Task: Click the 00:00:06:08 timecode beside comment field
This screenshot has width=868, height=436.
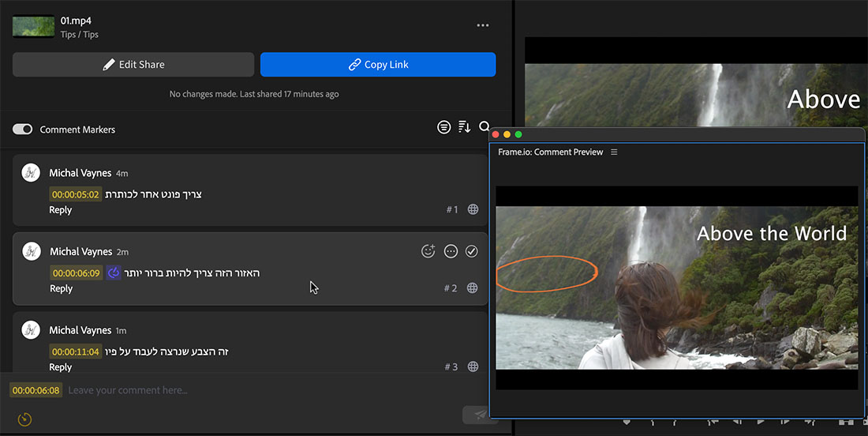Action: pos(36,390)
